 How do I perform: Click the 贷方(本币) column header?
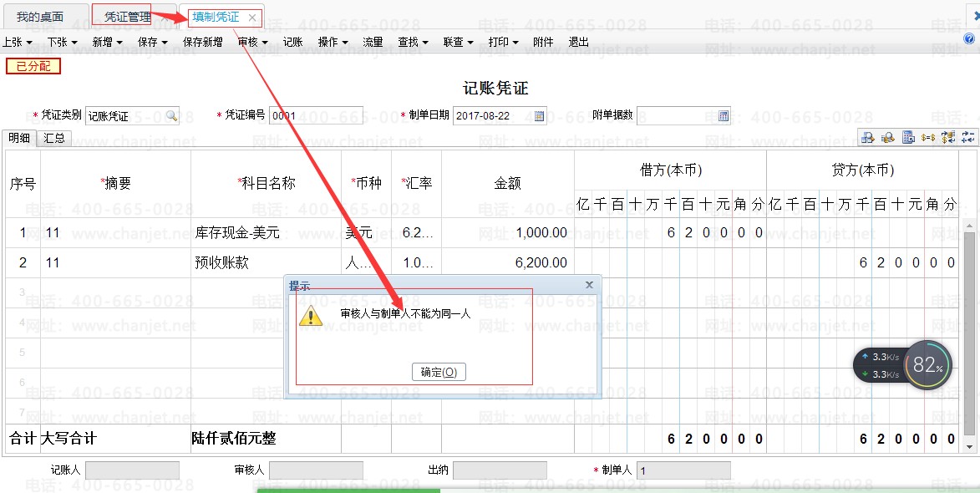pos(862,170)
